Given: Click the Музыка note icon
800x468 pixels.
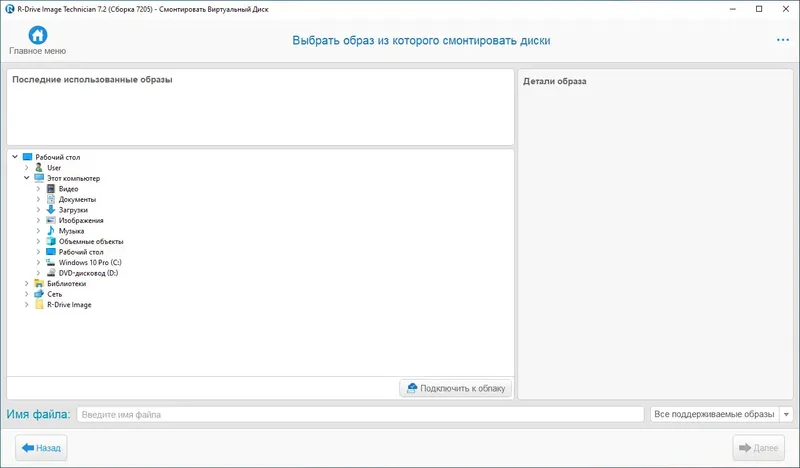Looking at the screenshot, I should [51, 231].
